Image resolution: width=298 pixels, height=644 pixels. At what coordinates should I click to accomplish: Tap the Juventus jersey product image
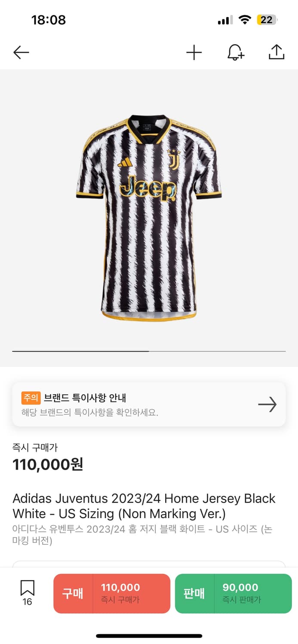point(149,215)
